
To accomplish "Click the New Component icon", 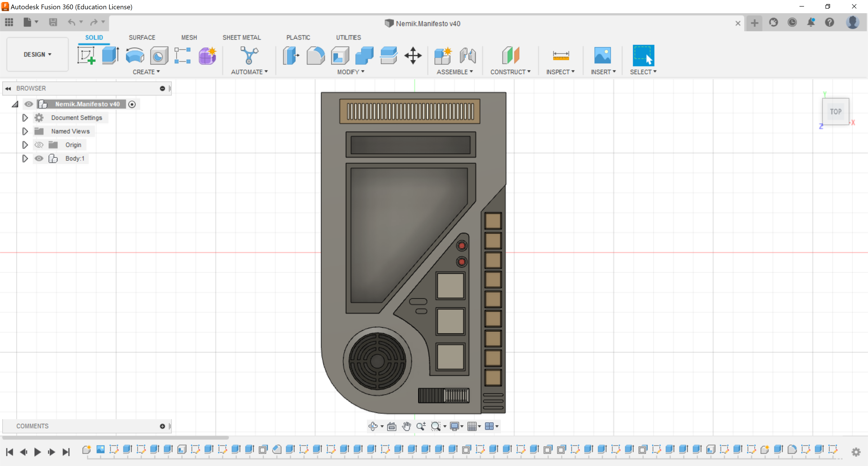I will tap(443, 56).
